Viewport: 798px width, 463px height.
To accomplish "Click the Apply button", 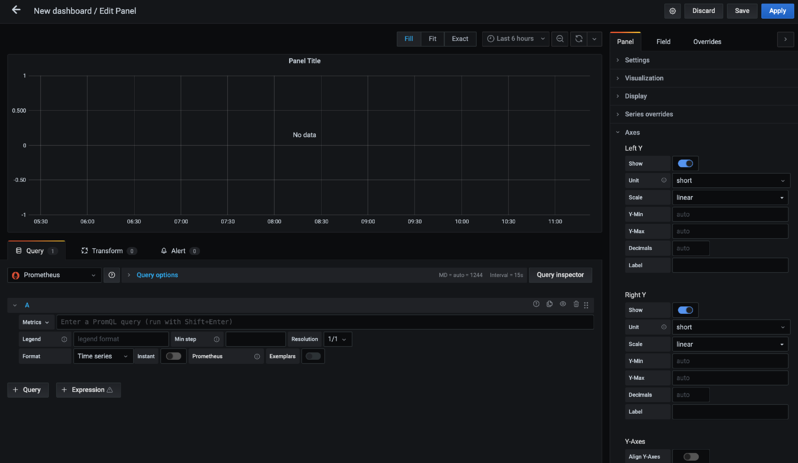I will pyautogui.click(x=777, y=11).
